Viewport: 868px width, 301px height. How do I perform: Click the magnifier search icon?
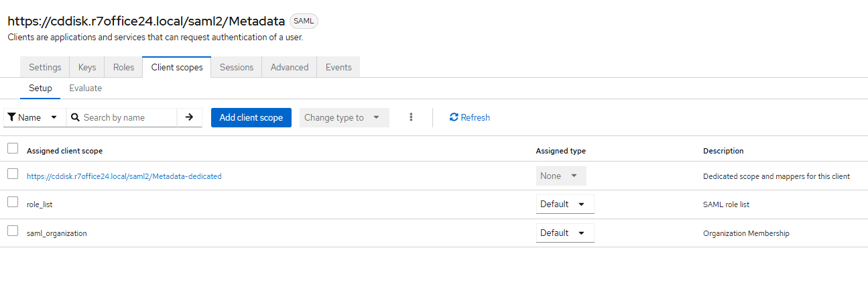click(x=76, y=117)
